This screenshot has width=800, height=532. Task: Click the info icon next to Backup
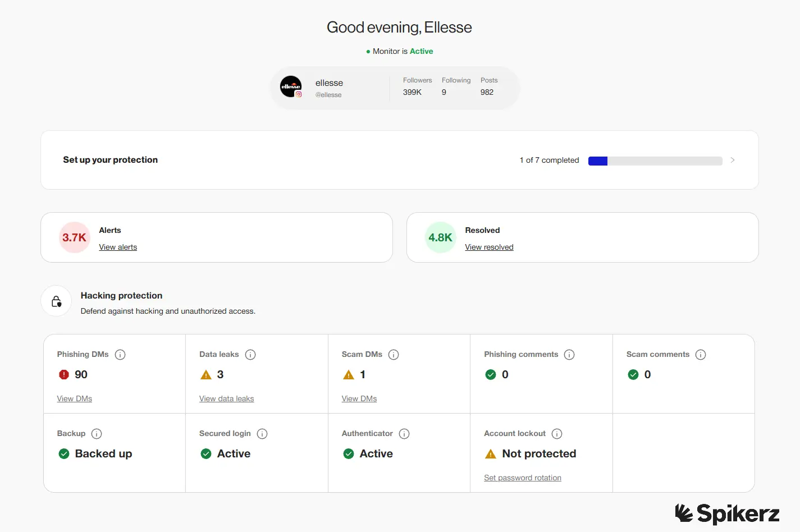point(97,434)
